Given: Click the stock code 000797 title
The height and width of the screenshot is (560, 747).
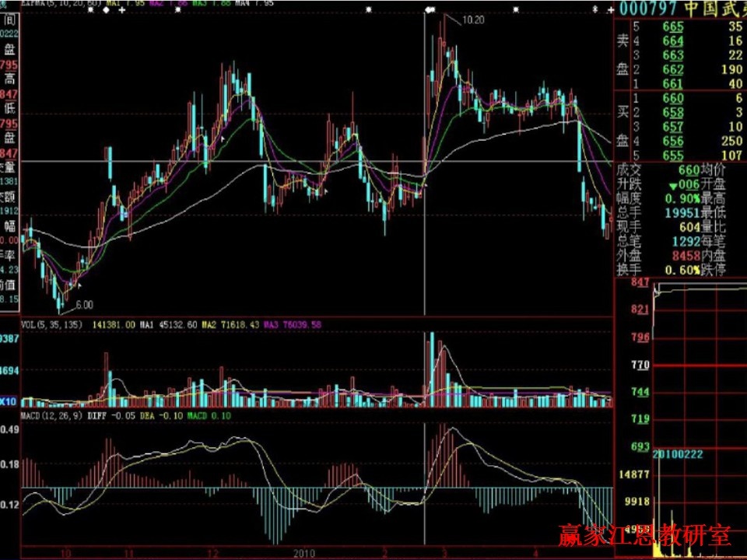Looking at the screenshot, I should pyautogui.click(x=647, y=9).
